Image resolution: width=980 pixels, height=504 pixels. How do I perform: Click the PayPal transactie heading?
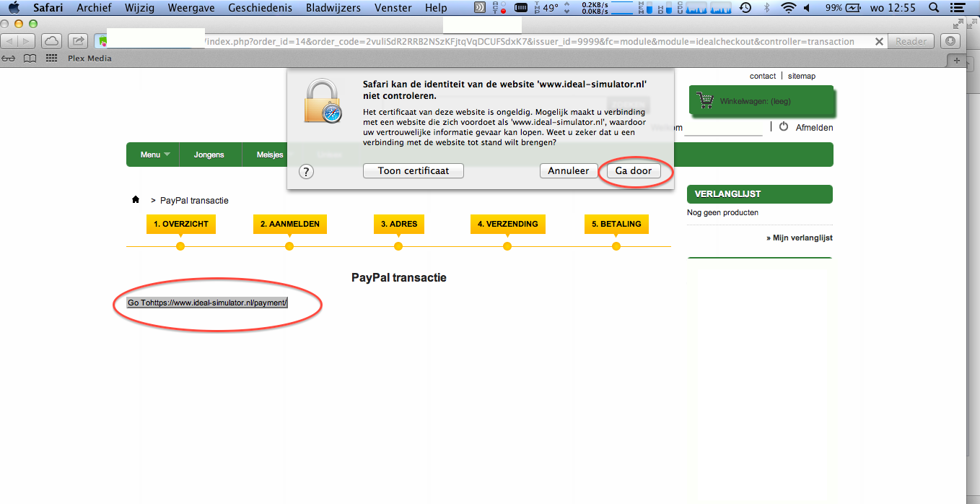pyautogui.click(x=399, y=277)
